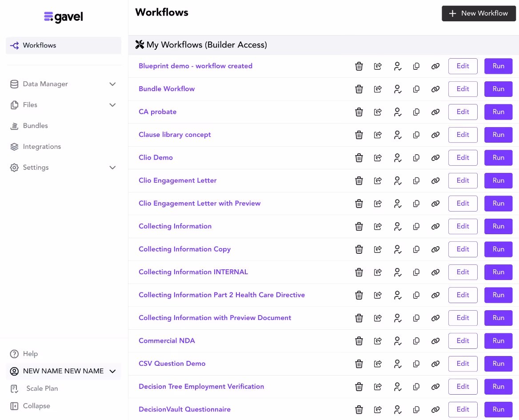This screenshot has height=420, width=519.
Task: Duplicate the Commercial NDA workflow via copy icon
Action: 416,341
